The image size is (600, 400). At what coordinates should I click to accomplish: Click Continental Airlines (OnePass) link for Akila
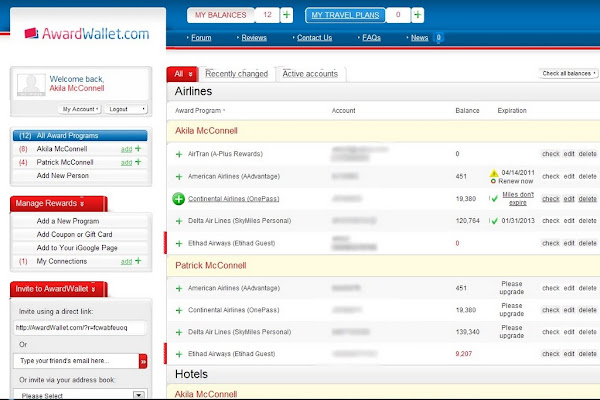(233, 199)
